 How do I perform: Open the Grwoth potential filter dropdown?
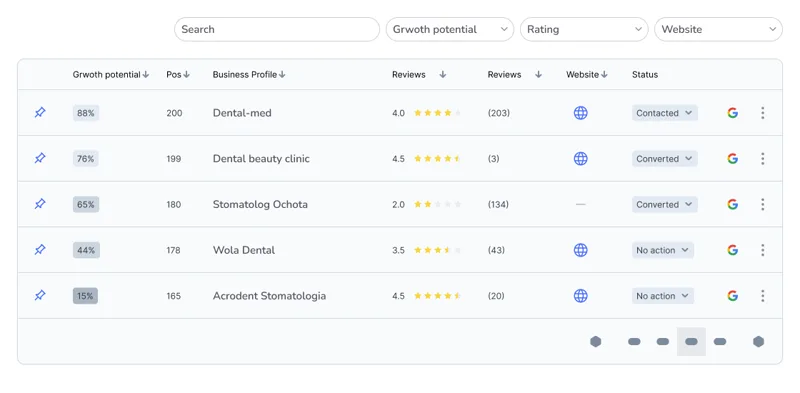[449, 29]
